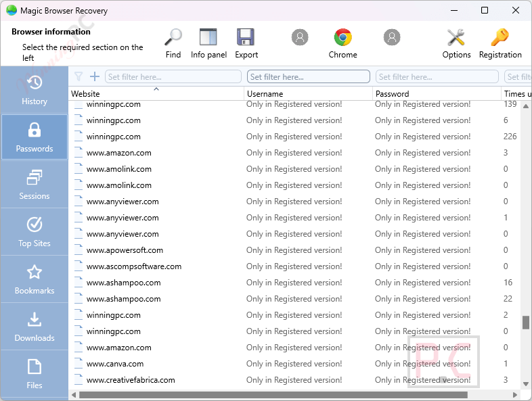Sort by the Username column header
The width and height of the screenshot is (532, 401).
308,93
